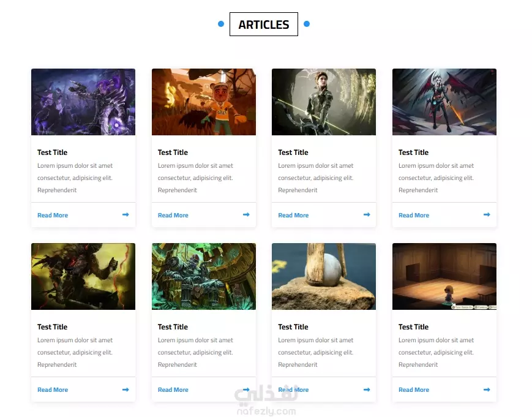Screen dimensions: 532x417
Task: Open the dark knight with yellow sky thumbnail
Action: pyautogui.click(x=83, y=276)
